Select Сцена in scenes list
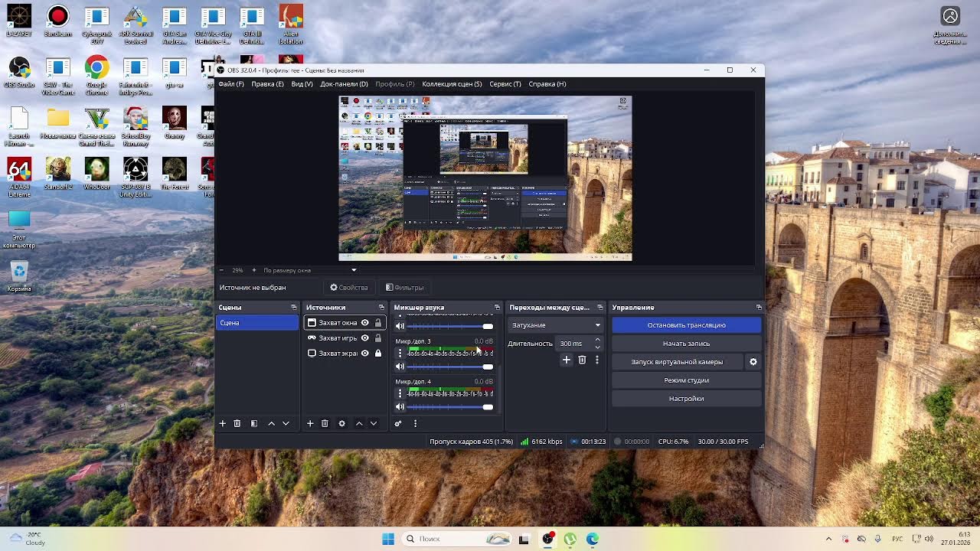 coord(257,323)
